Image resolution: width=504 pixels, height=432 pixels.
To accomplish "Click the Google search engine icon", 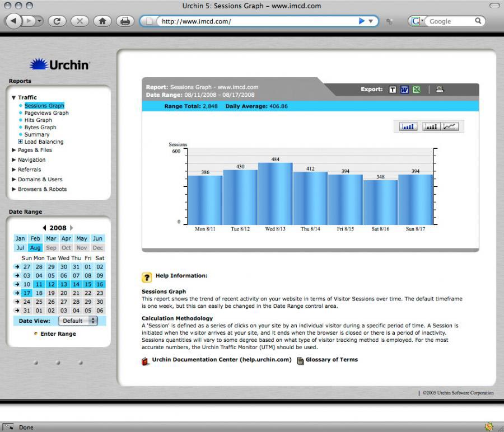I will [416, 21].
